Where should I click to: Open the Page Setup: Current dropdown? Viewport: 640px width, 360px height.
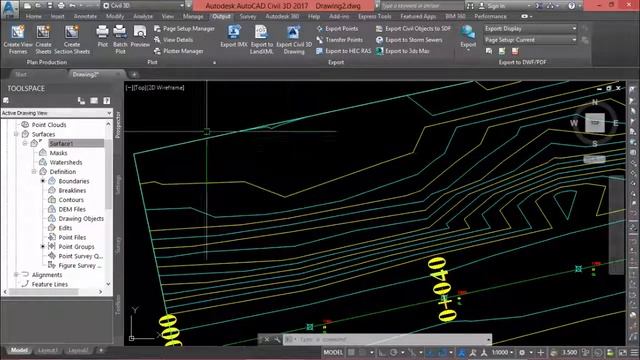click(x=530, y=40)
